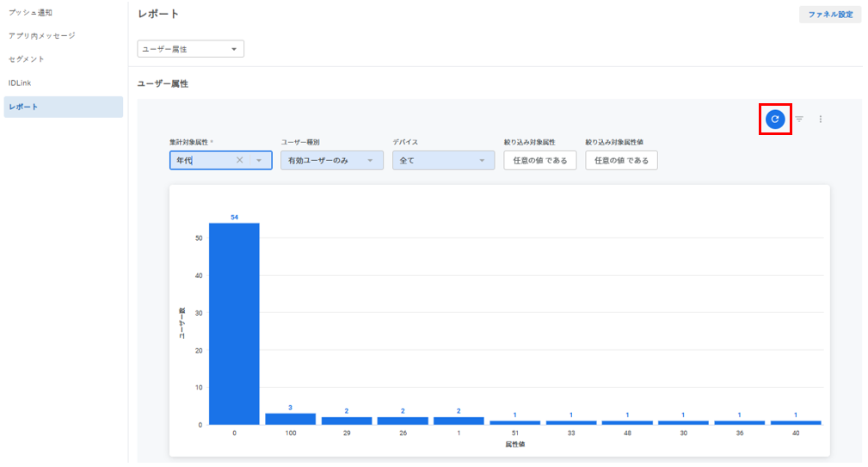Screen dimensions: 868x467
Task: Select レポート in the sidebar
Action: tap(63, 107)
